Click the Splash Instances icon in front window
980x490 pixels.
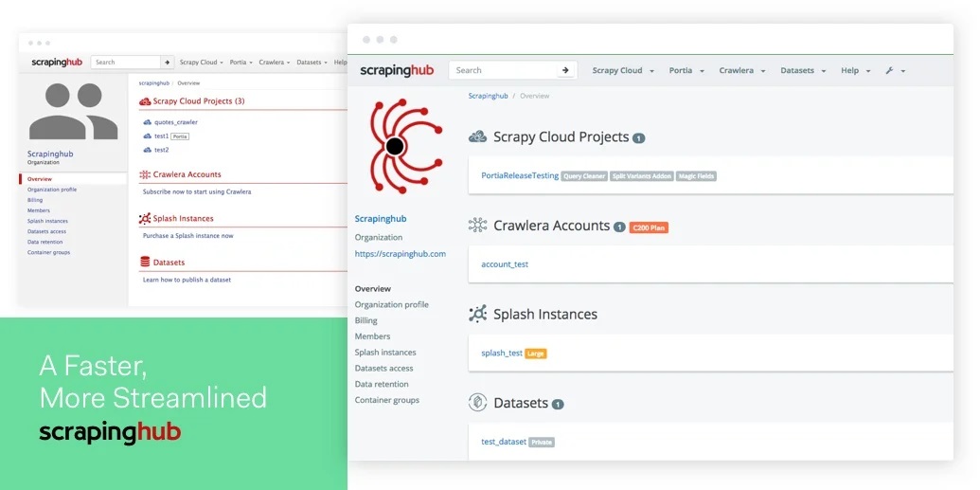coord(478,314)
